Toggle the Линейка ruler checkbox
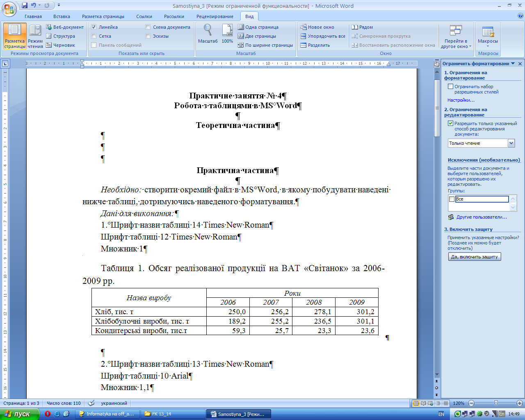Viewport: 525px width, 420px height. pos(94,27)
